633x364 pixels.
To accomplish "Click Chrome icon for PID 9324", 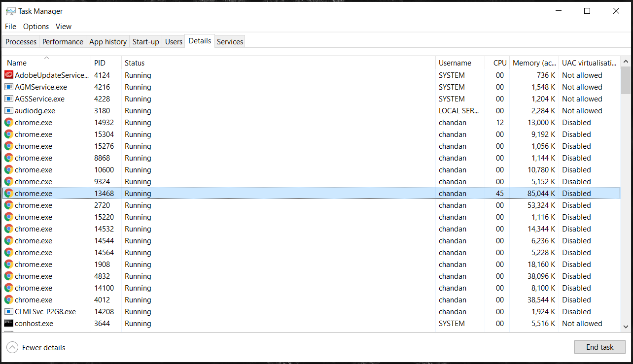I will click(9, 181).
